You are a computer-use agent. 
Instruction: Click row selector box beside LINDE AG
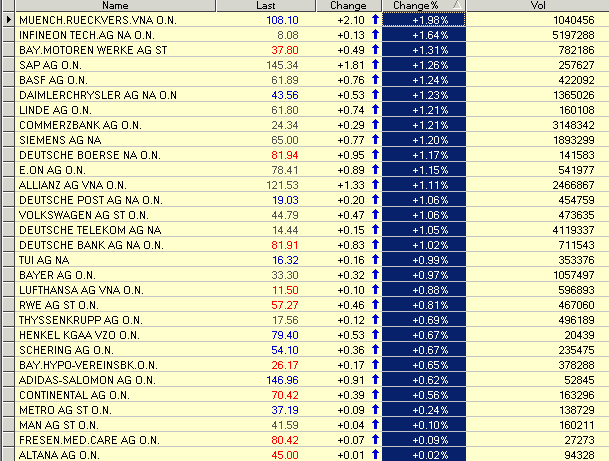click(x=9, y=110)
